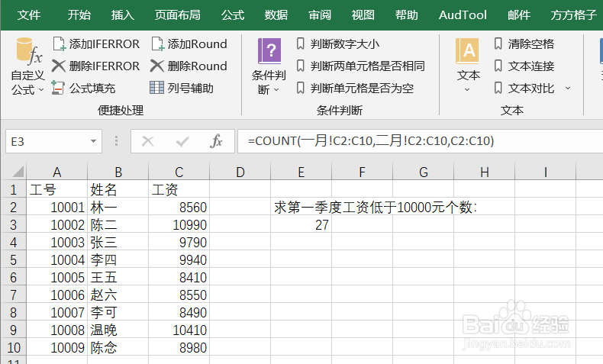This screenshot has width=603, height=364.
Task: Click the formula bar expand handle dots
Action: pos(116,141)
